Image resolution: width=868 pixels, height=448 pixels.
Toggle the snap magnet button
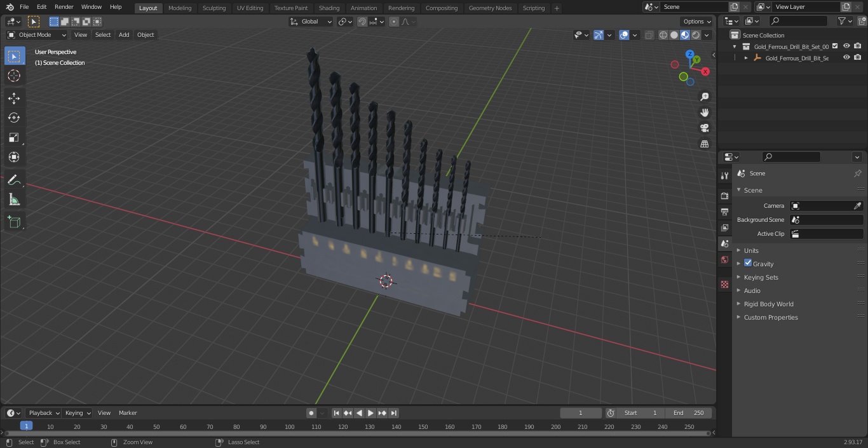(x=362, y=22)
